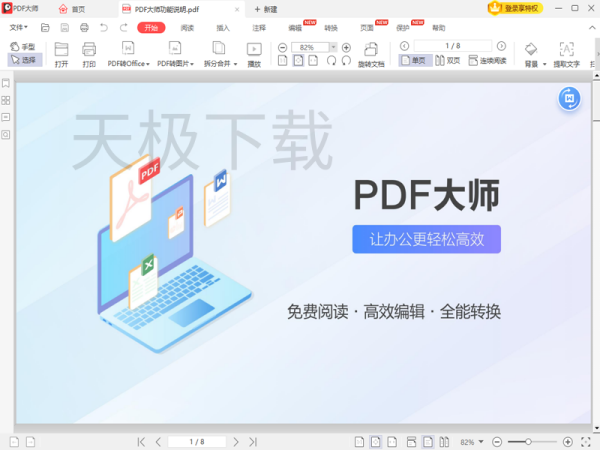This screenshot has height=450, width=600.
Task: Expand the 拆分合并 (Split/Merge) dropdown
Action: pyautogui.click(x=222, y=64)
